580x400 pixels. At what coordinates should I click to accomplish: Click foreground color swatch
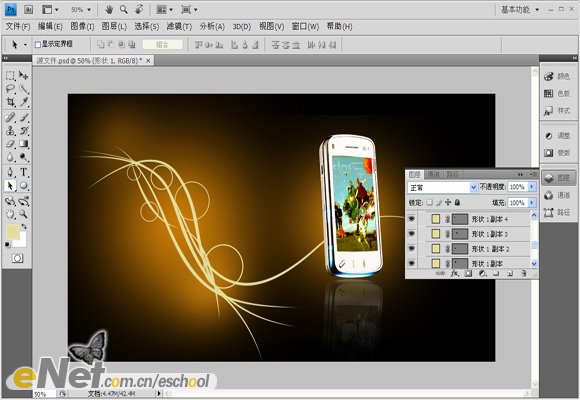click(12, 232)
